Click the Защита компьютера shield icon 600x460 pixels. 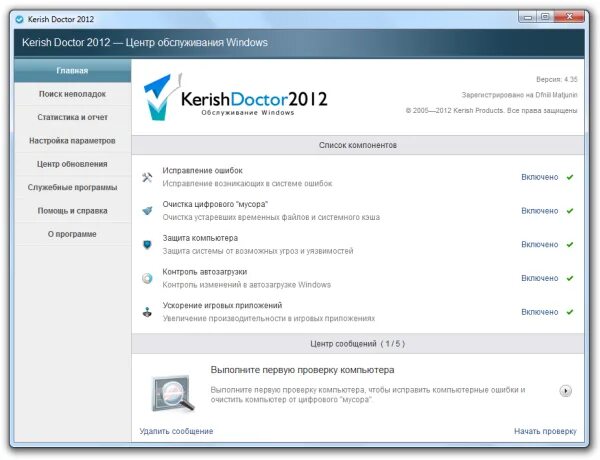pyautogui.click(x=147, y=245)
